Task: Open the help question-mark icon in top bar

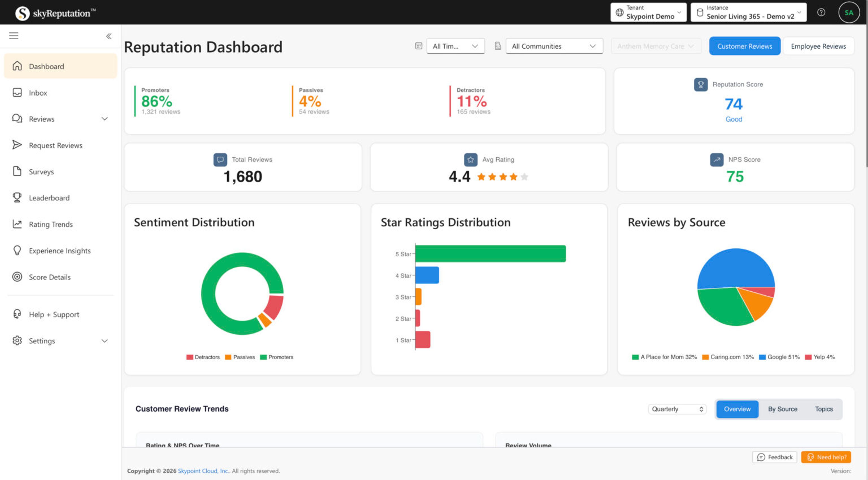Action: pos(821,12)
